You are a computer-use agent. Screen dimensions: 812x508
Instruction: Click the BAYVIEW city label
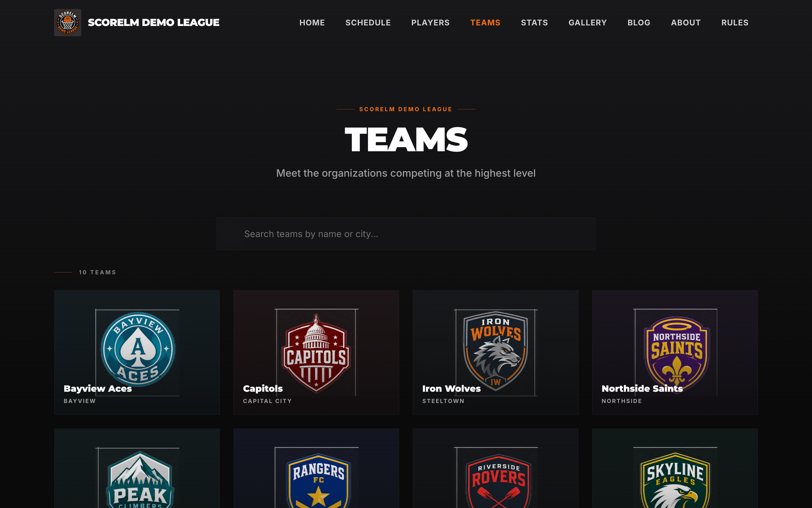point(80,401)
